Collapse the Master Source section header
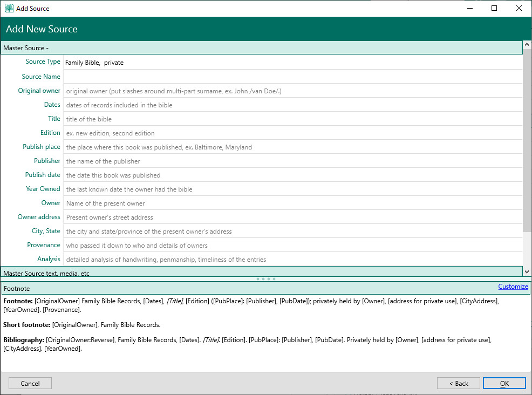Image resolution: width=532 pixels, height=395 pixels. point(261,48)
